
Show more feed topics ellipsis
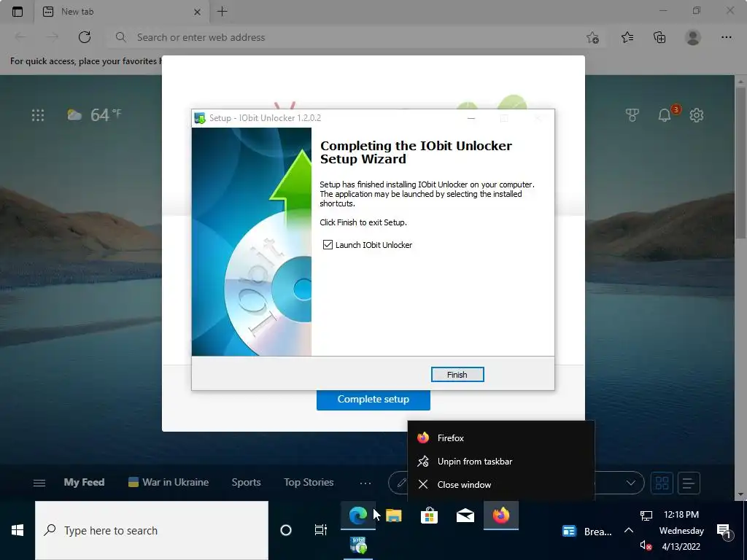click(x=365, y=483)
